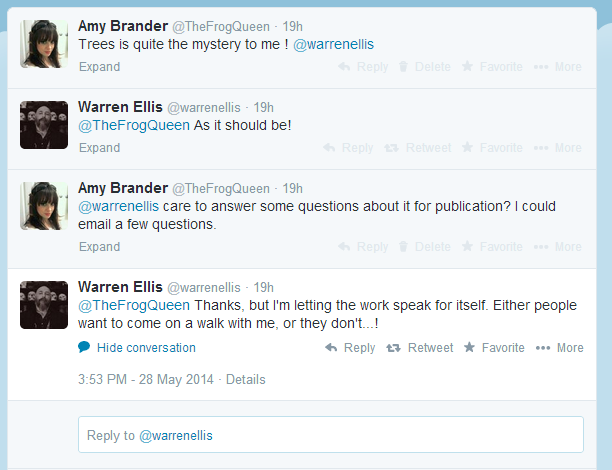The image size is (612, 470).
Task: Delete the "Trees is quite the mystery" tweet
Action: 425,67
